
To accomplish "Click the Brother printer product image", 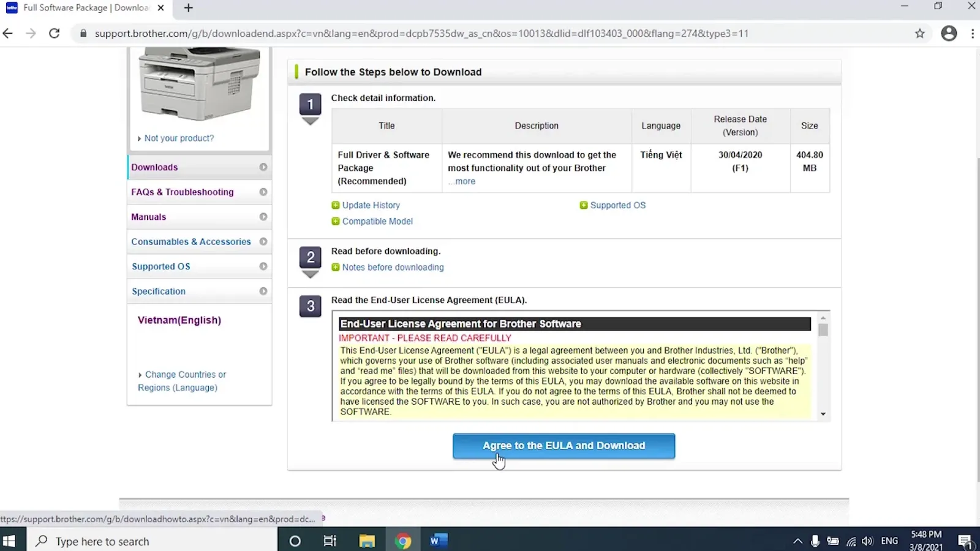I will pyautogui.click(x=200, y=84).
